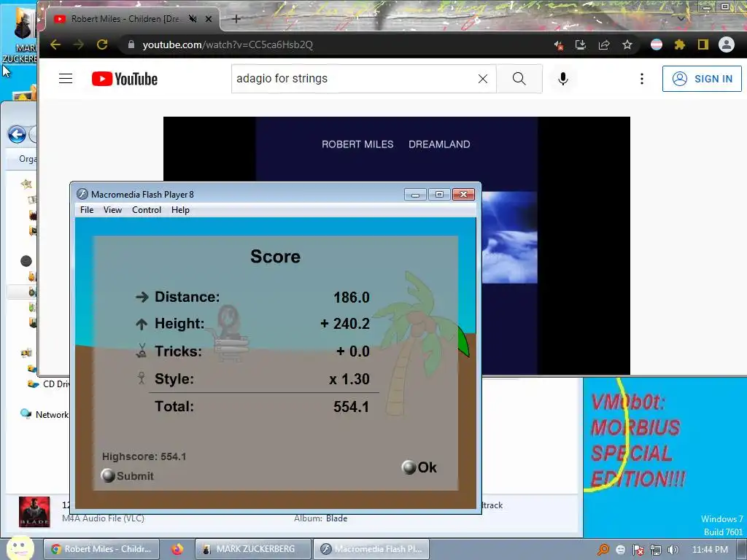Select Network in Explorer navigation pane
This screenshot has height=560, width=747.
coord(44,414)
